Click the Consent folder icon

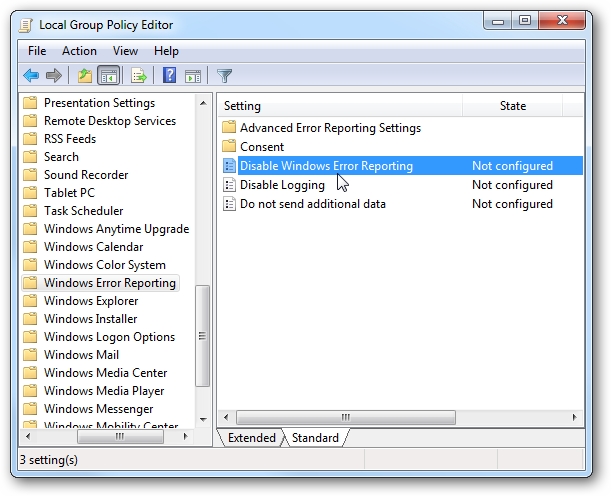[x=229, y=146]
